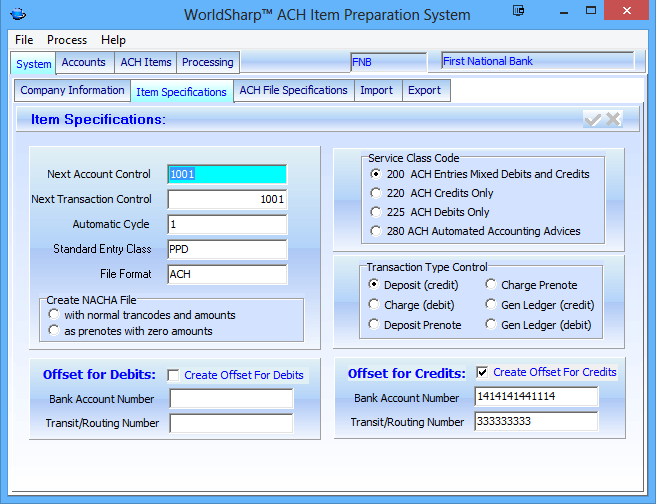Select NACHA file as prenotes with zero amounts

pos(55,331)
